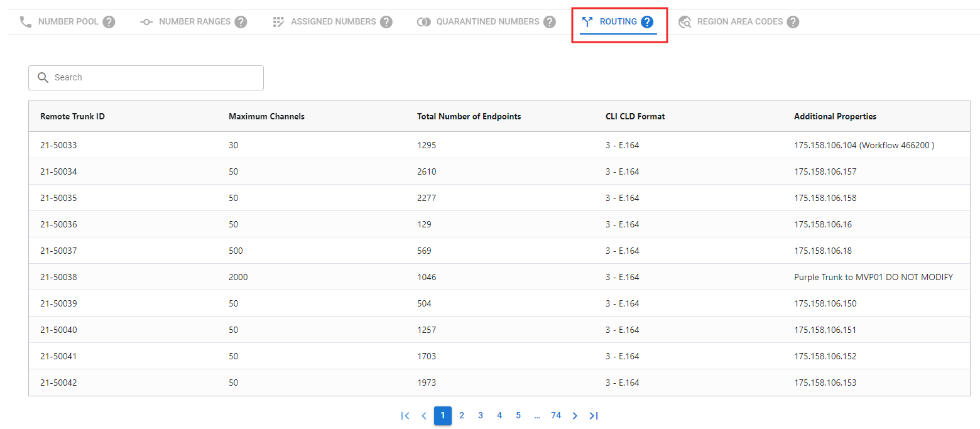Select the Region Area Codes tab
Image resolution: width=980 pixels, height=429 pixels.
click(739, 22)
